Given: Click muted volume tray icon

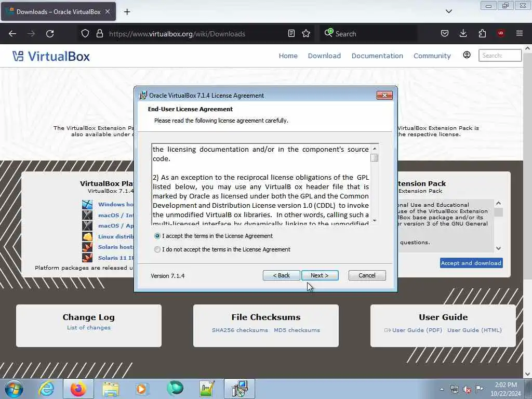Looking at the screenshot, I should tap(467, 389).
